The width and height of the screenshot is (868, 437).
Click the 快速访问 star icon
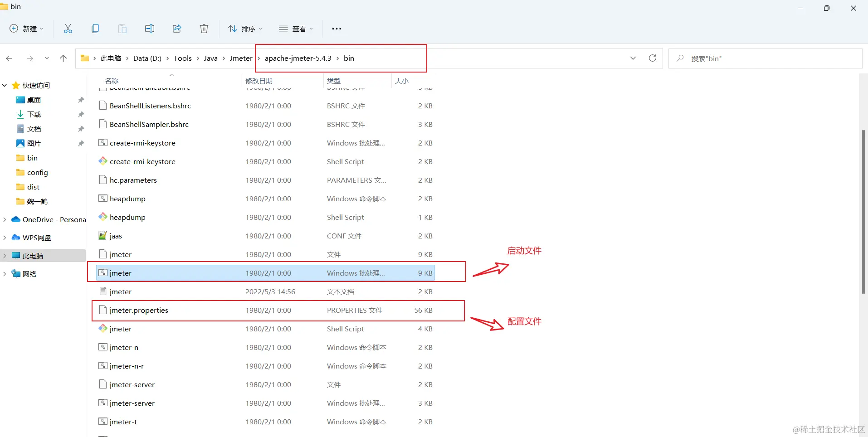click(16, 85)
